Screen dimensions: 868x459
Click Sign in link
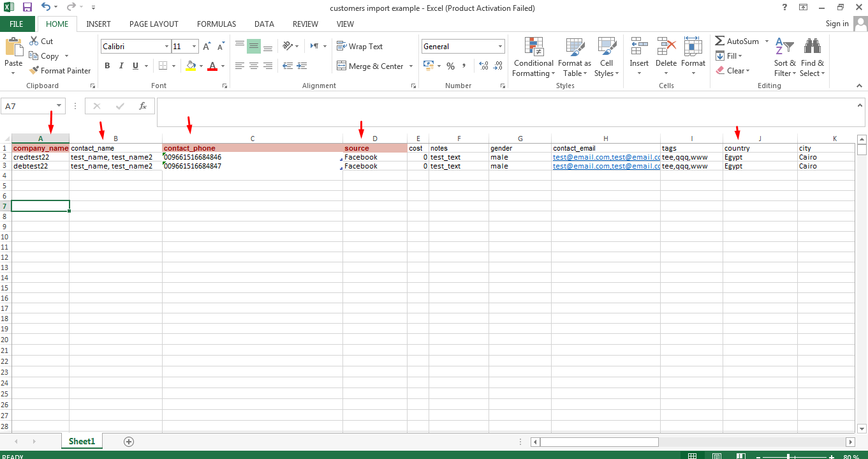(837, 24)
